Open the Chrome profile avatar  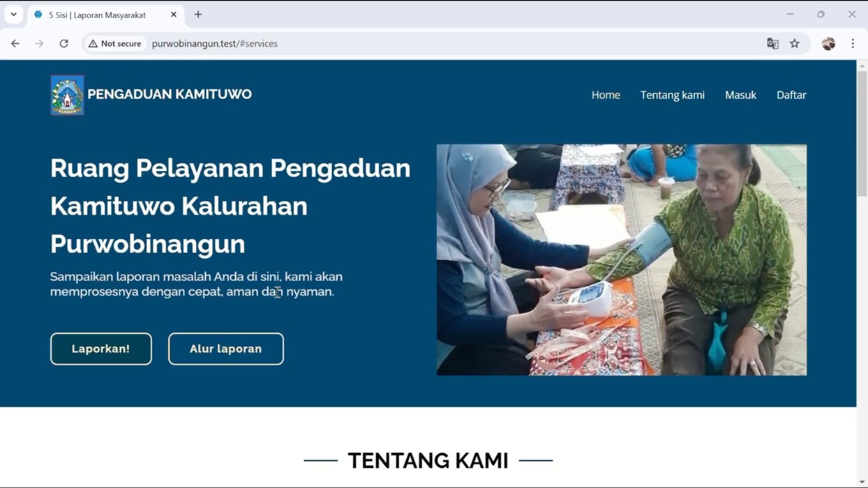828,43
